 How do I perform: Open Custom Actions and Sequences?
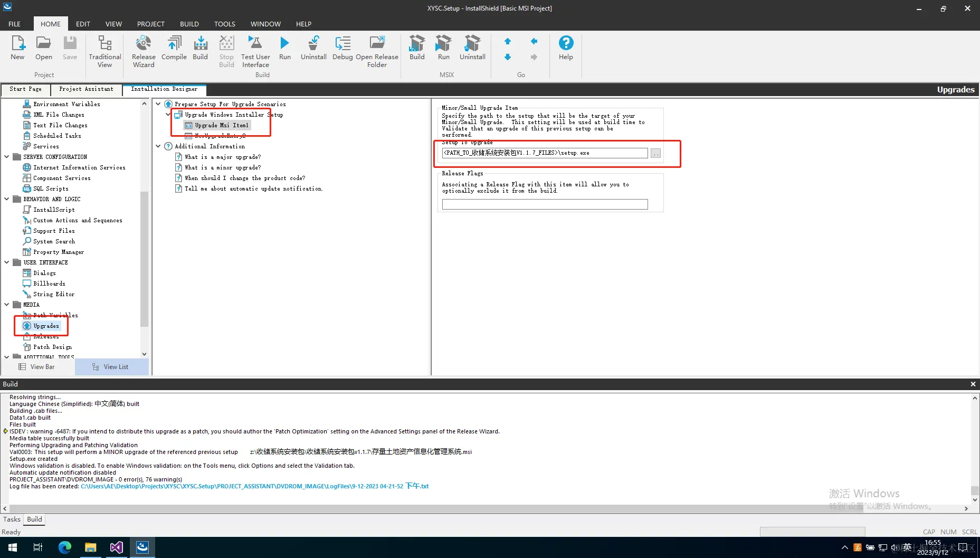78,220
